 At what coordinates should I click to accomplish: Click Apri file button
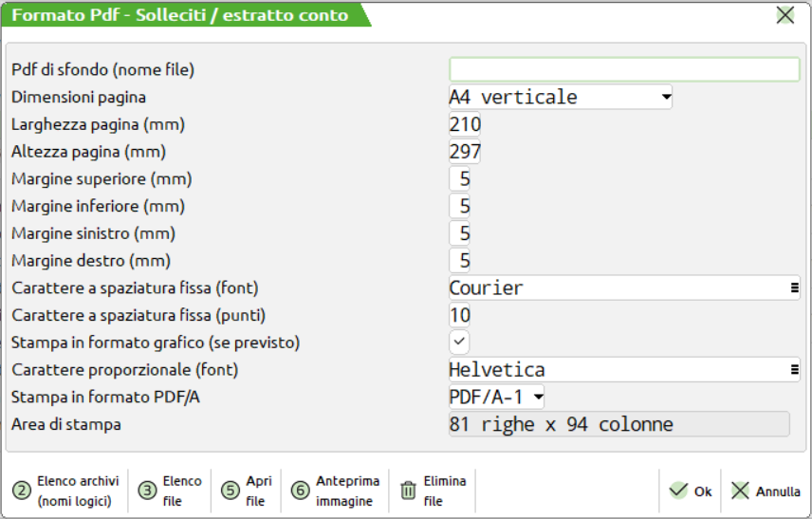point(247,491)
